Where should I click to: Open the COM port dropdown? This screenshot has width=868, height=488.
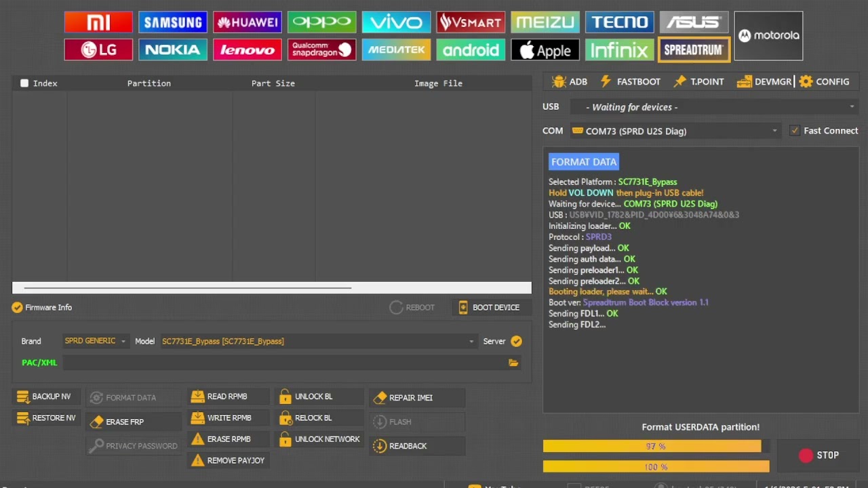pos(675,131)
